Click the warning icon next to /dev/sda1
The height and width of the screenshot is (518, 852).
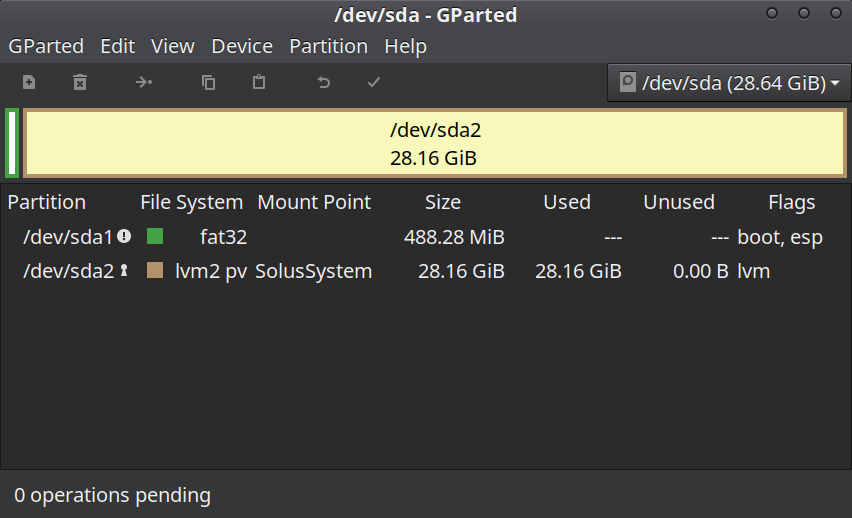[x=124, y=236]
